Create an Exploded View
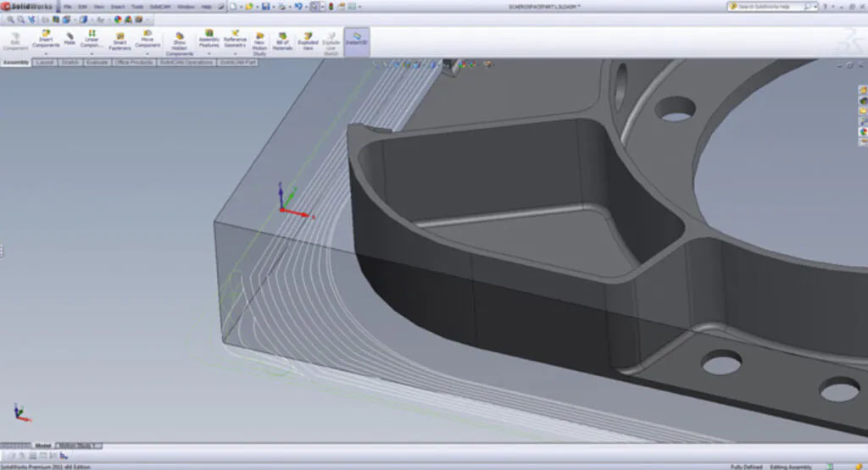The image size is (868, 470). 308,36
